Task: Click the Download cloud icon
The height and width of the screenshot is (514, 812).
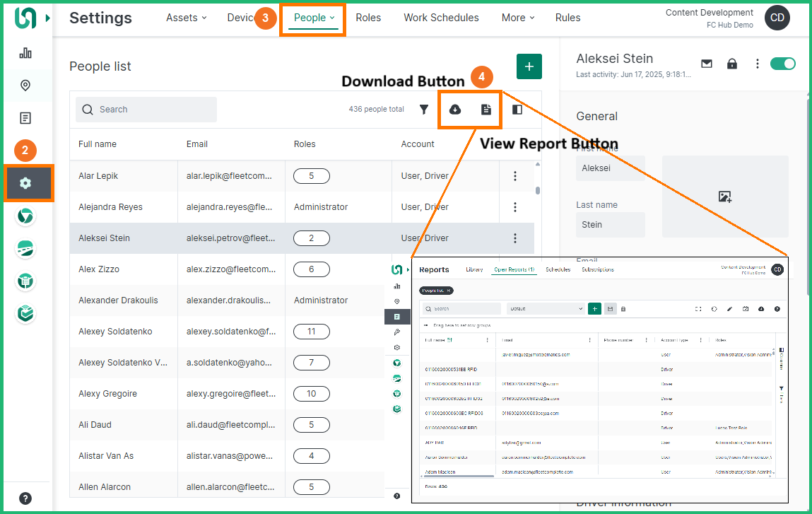Action: 455,110
